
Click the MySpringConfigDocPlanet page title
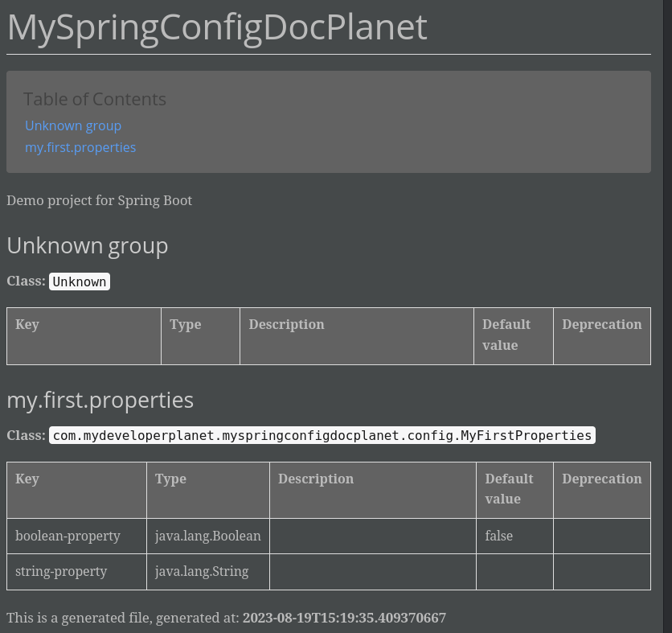pyautogui.click(x=217, y=27)
